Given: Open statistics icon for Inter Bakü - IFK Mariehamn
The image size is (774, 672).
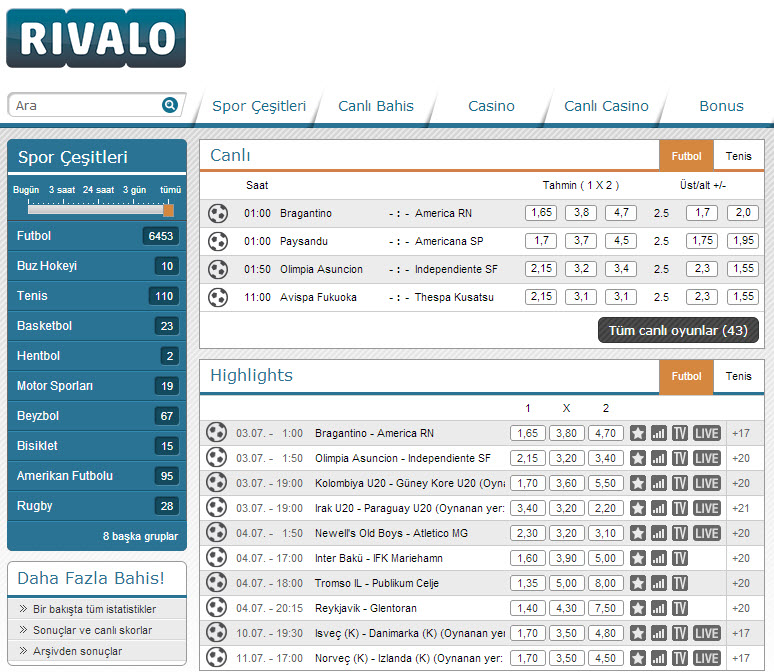Looking at the screenshot, I should (x=658, y=558).
